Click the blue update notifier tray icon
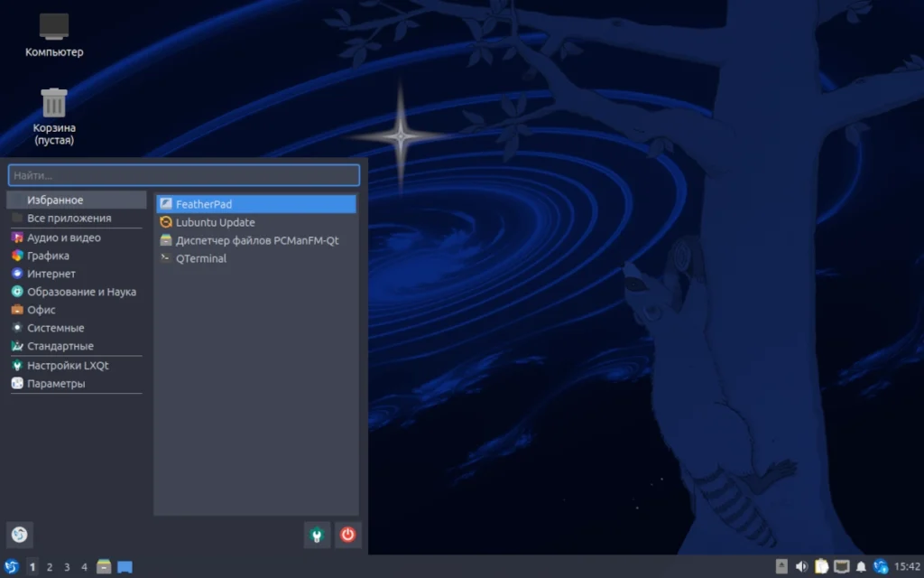 881,567
